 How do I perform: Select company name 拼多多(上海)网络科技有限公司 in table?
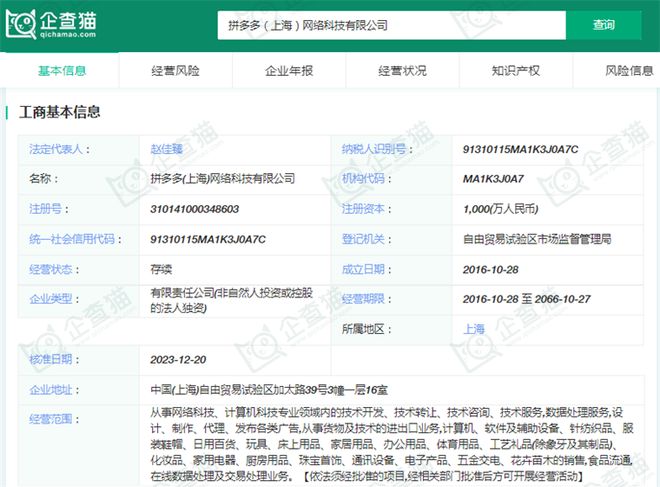pyautogui.click(x=223, y=179)
